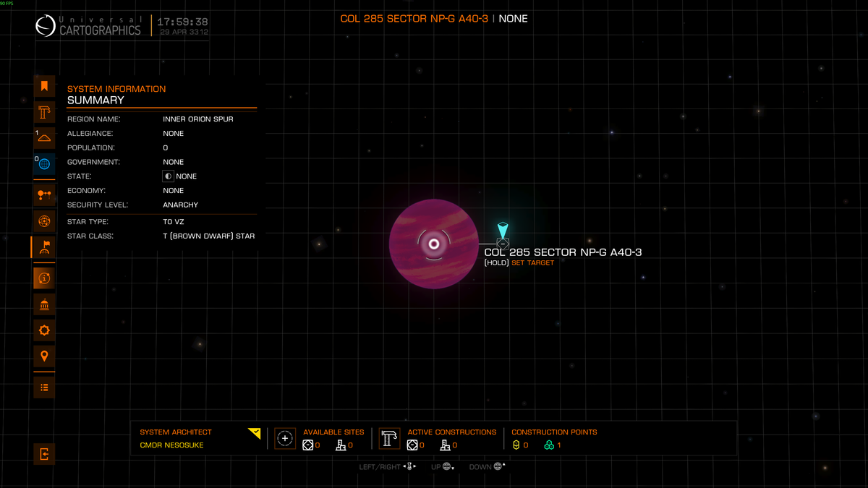Open the map pin locations icon
Screen dimensions: 868x488
(x=44, y=356)
